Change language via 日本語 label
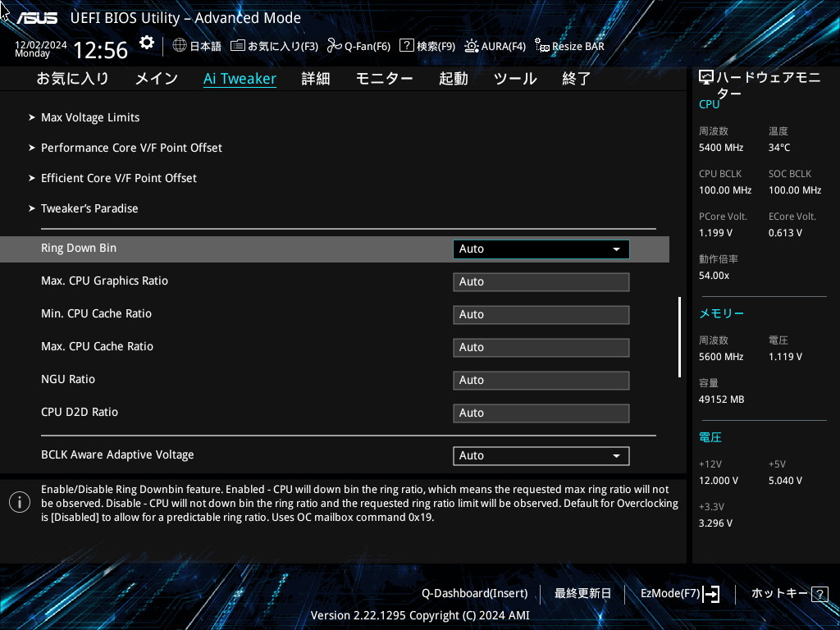The width and height of the screenshot is (840, 630). click(206, 47)
